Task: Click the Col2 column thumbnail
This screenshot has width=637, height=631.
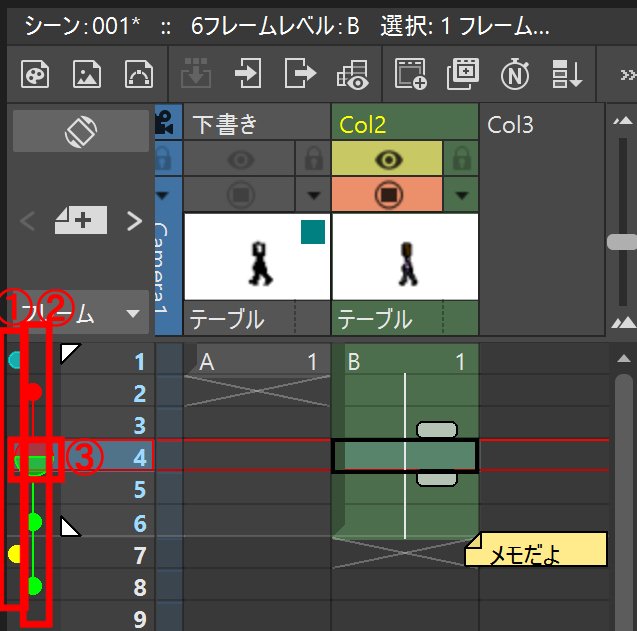Action: tap(405, 257)
